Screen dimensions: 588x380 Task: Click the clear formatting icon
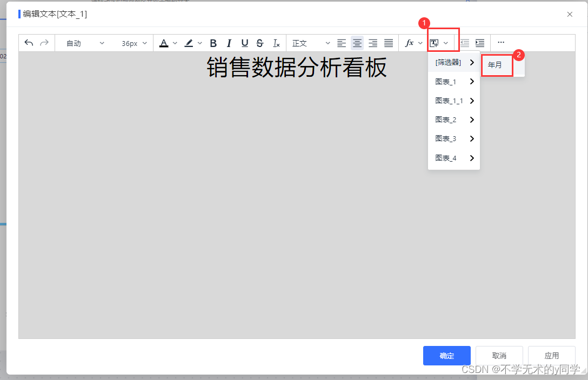(x=276, y=43)
